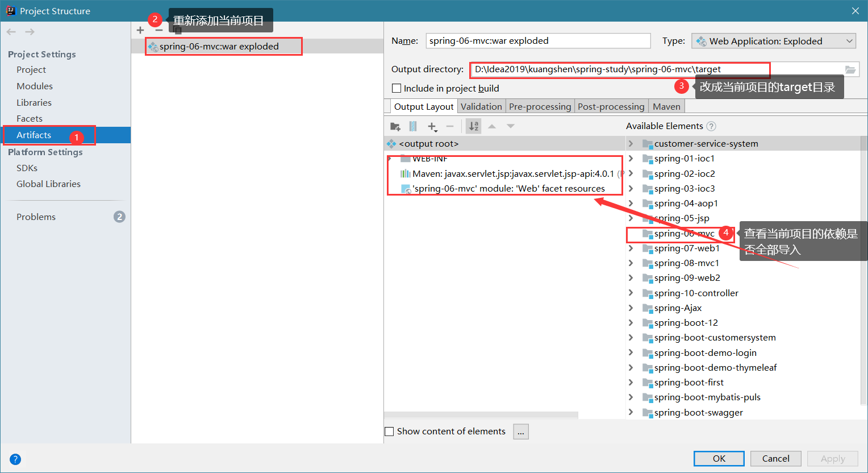Image resolution: width=868 pixels, height=473 pixels.
Task: Open the Post-processing tab
Action: (x=611, y=106)
